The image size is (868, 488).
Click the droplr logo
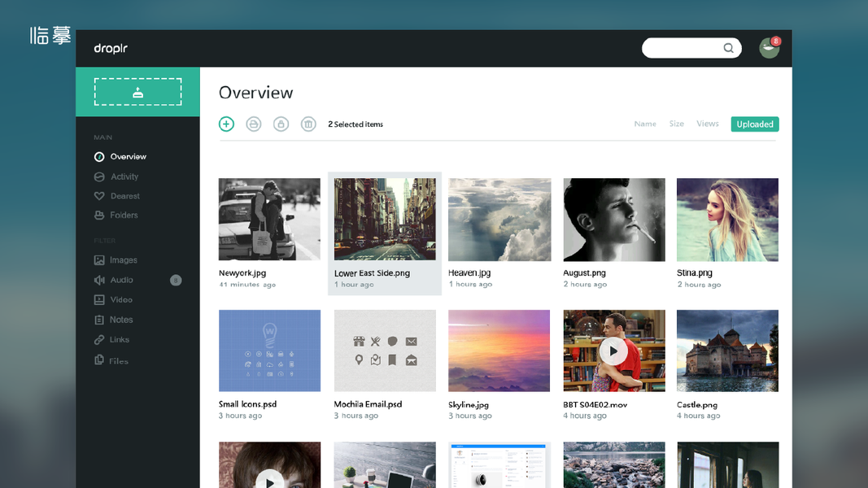pyautogui.click(x=111, y=48)
